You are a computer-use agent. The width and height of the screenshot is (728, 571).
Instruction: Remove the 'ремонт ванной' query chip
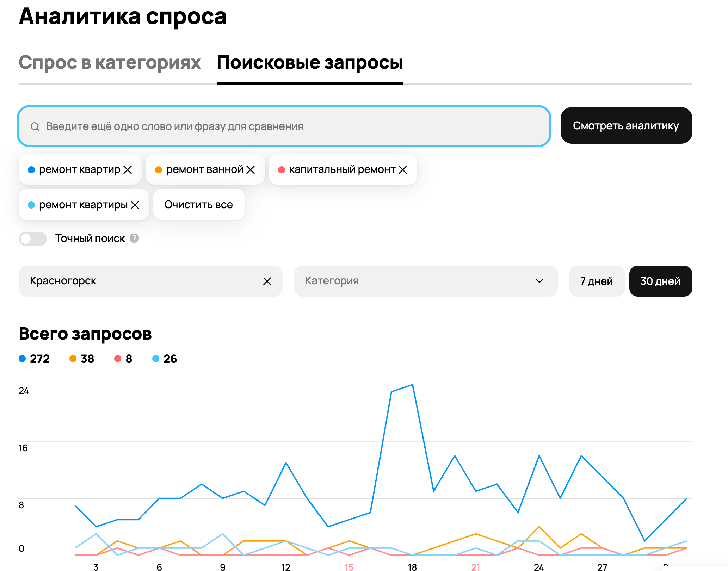coord(251,170)
